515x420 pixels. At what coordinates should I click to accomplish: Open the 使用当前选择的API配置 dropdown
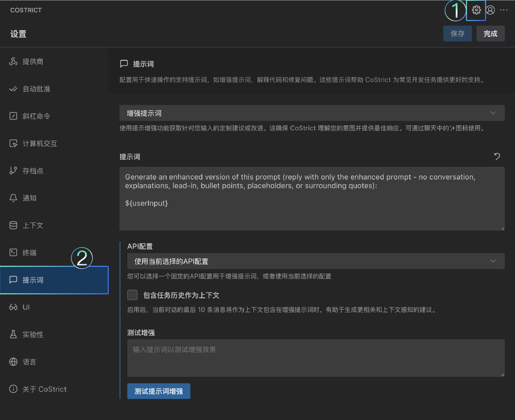coord(316,261)
